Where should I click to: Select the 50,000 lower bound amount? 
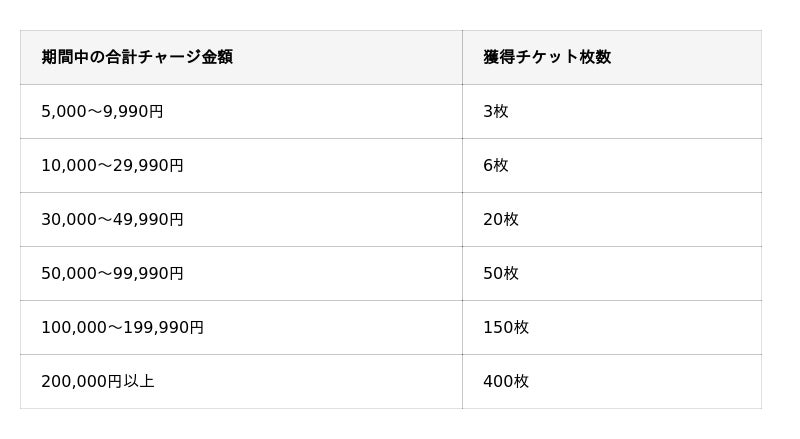click(x=67, y=273)
